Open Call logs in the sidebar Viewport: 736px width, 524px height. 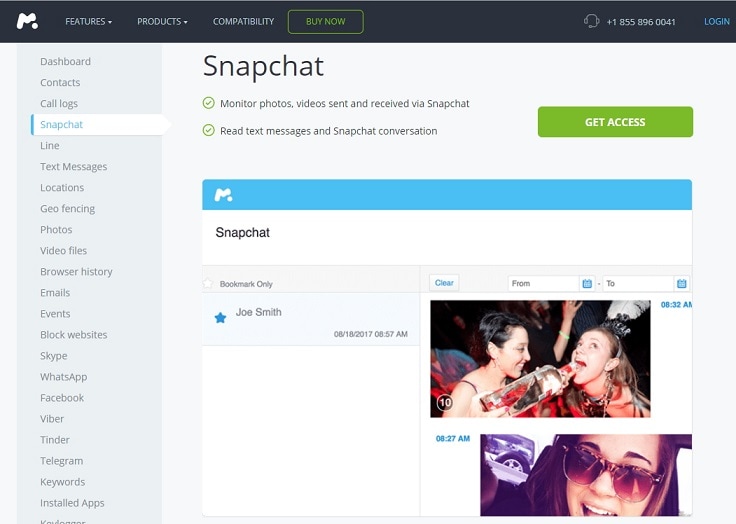click(59, 104)
